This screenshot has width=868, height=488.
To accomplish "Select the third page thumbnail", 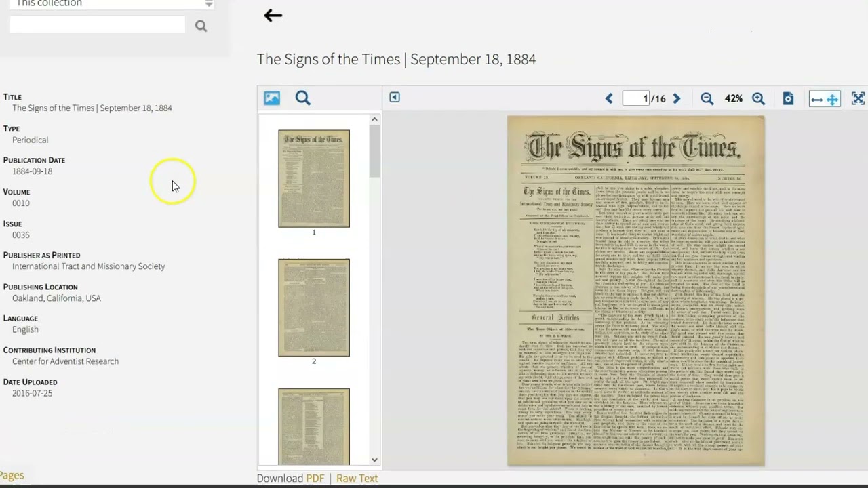I will click(314, 426).
